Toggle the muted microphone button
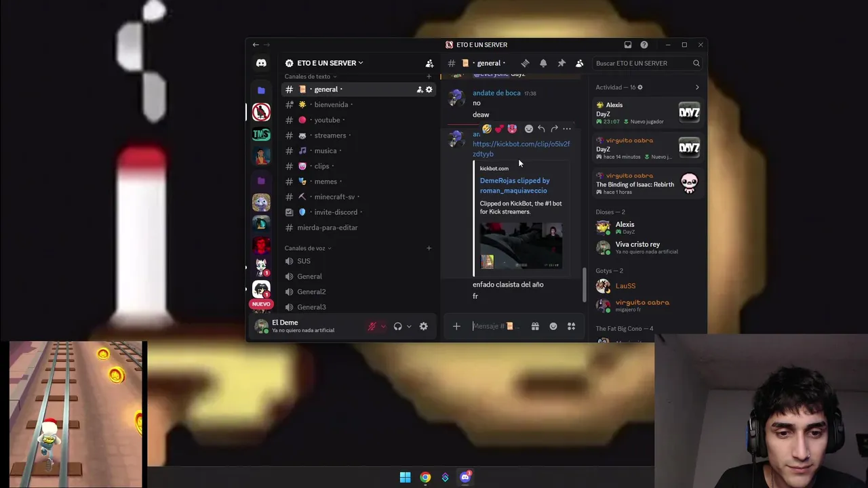Image resolution: width=868 pixels, height=488 pixels. tap(372, 327)
